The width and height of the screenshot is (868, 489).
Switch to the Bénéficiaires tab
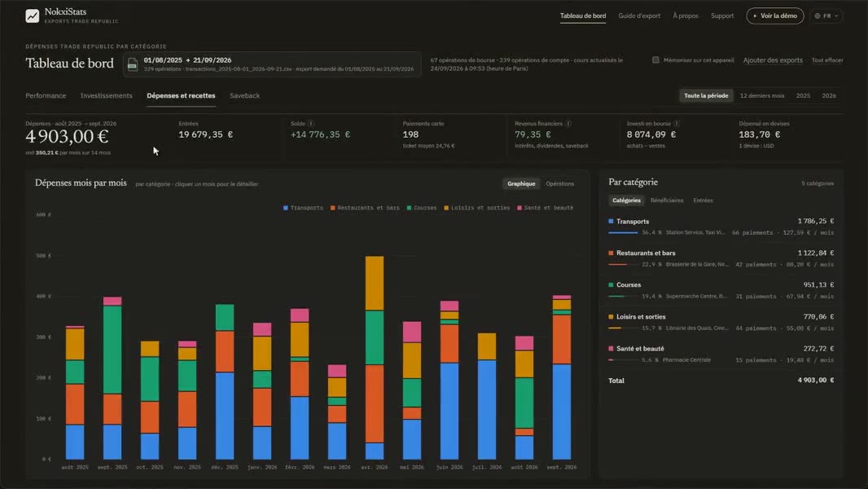pos(667,200)
